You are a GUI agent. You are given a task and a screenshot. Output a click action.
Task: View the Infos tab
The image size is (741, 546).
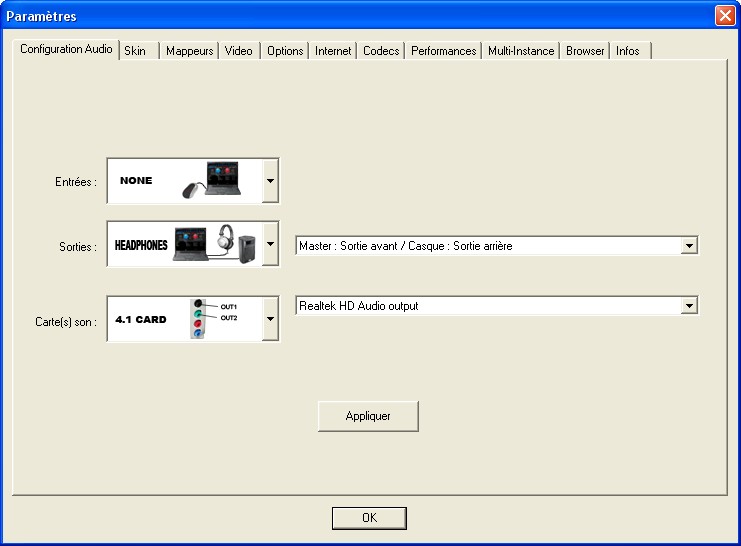tap(628, 51)
